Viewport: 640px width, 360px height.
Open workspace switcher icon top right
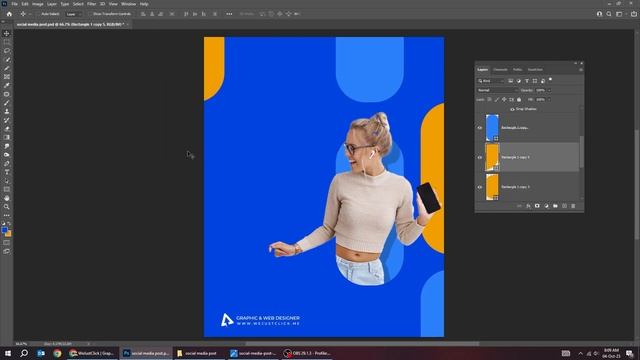click(619, 14)
